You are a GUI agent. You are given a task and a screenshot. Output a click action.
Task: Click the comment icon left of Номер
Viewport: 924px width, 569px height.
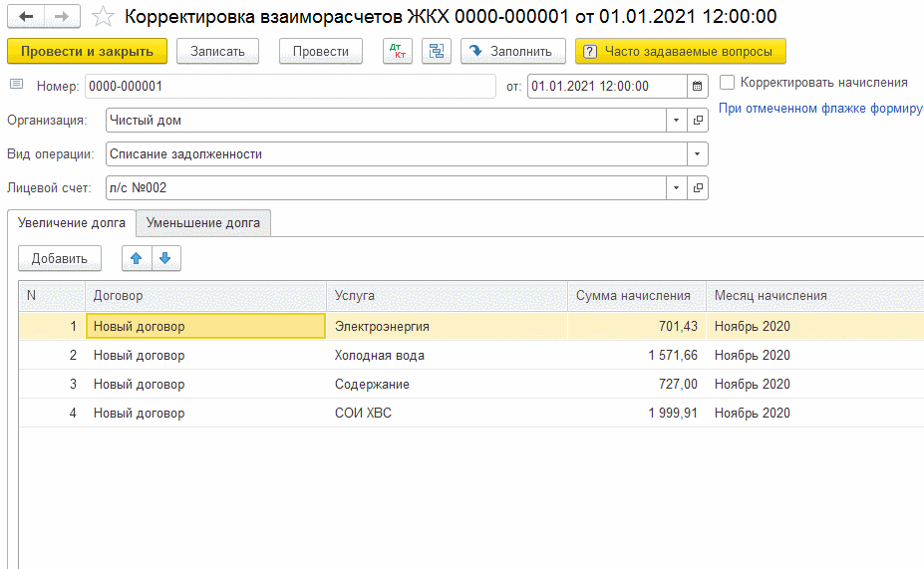[17, 85]
